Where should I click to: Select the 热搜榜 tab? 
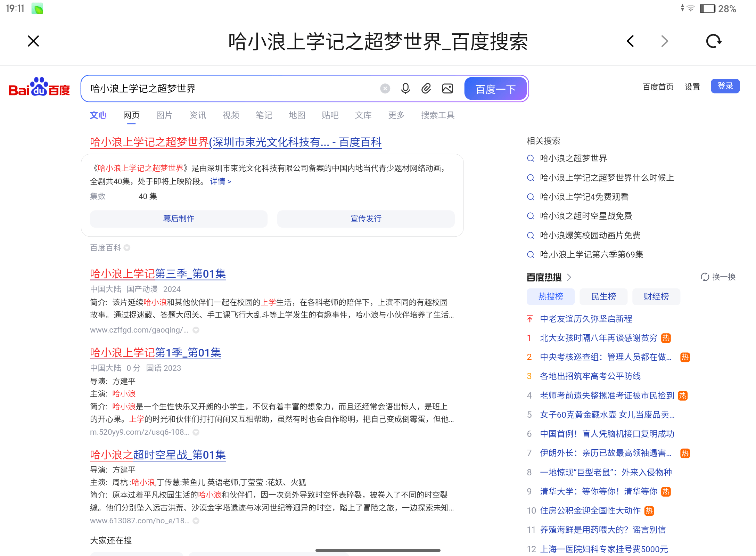(x=551, y=296)
